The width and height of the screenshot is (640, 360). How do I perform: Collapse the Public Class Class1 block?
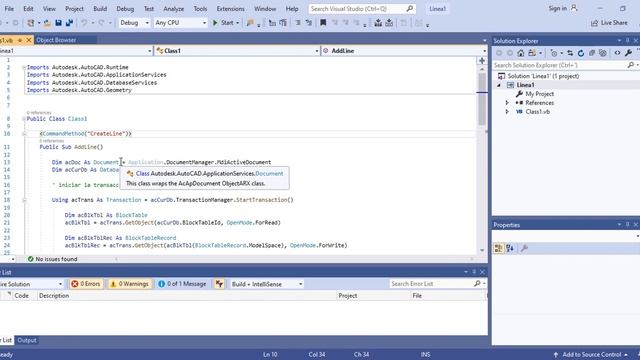click(24, 119)
